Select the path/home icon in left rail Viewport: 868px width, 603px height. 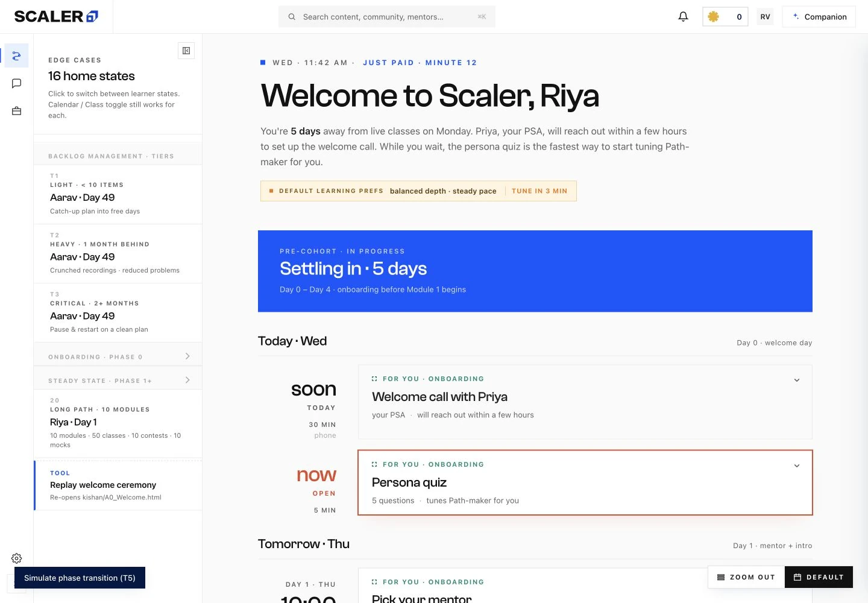pos(16,56)
